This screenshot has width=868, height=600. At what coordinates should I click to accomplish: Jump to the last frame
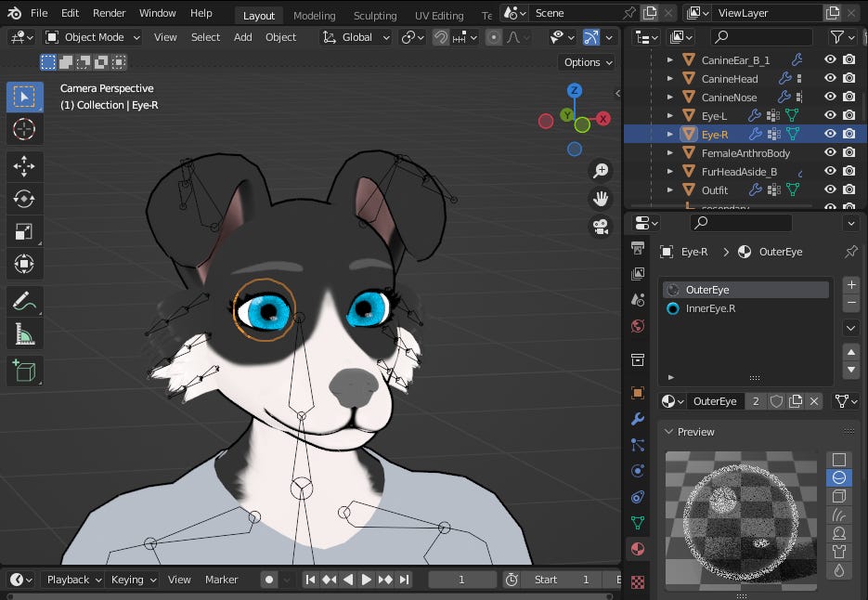[x=405, y=580]
